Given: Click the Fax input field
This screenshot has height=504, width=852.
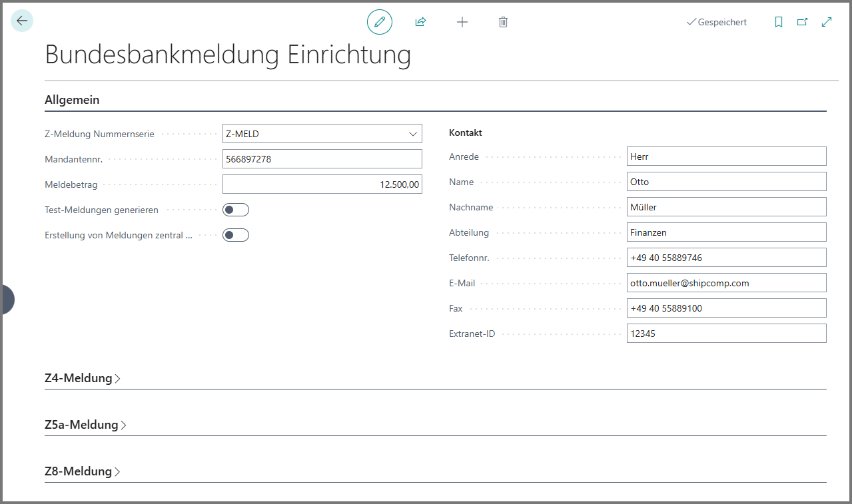Looking at the screenshot, I should click(x=726, y=308).
